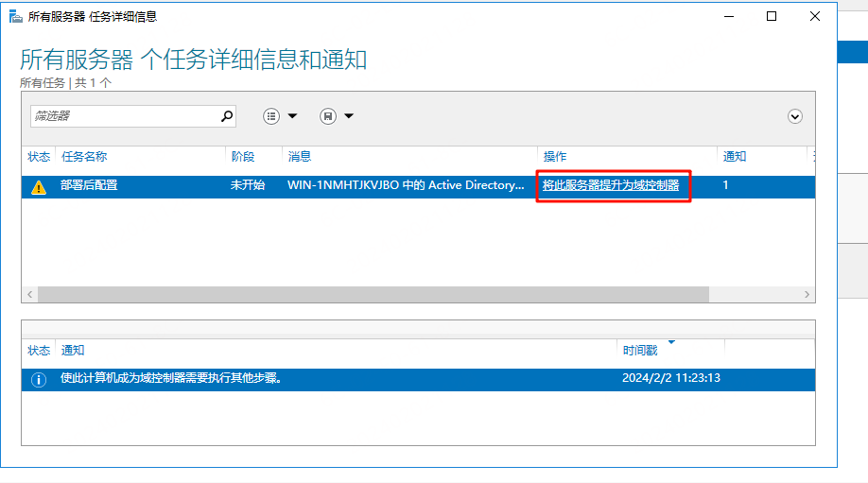Expand the circular chevron on the right

(795, 116)
